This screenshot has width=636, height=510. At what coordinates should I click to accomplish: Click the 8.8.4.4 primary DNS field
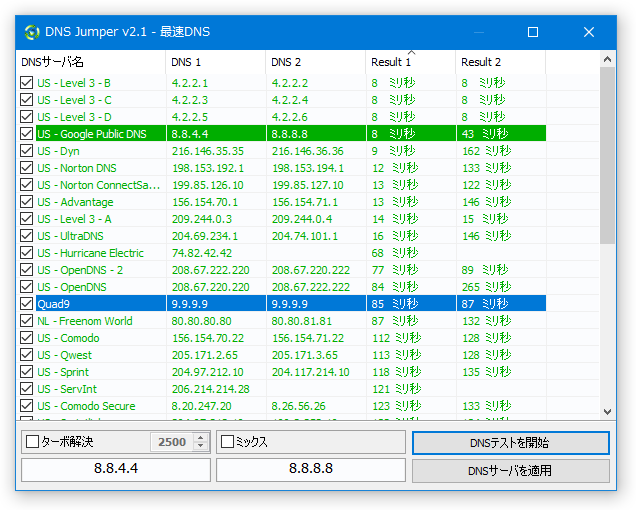[x=116, y=469]
